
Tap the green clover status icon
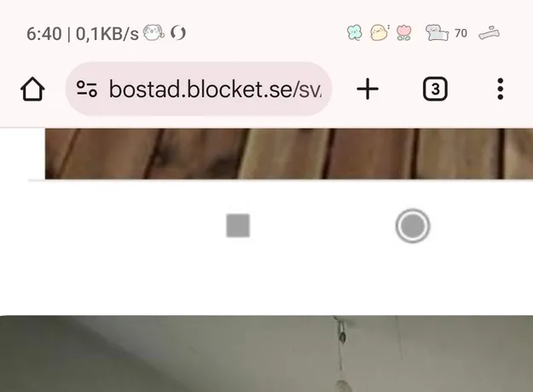click(x=355, y=33)
